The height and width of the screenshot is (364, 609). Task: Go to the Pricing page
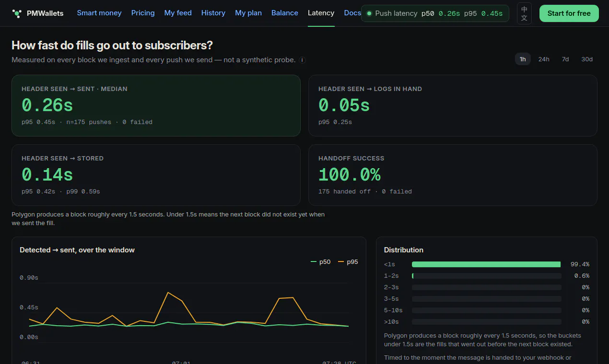143,13
